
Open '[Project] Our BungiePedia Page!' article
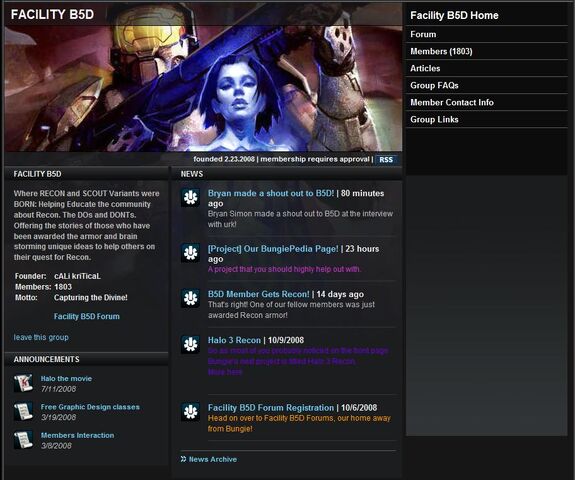(273, 249)
